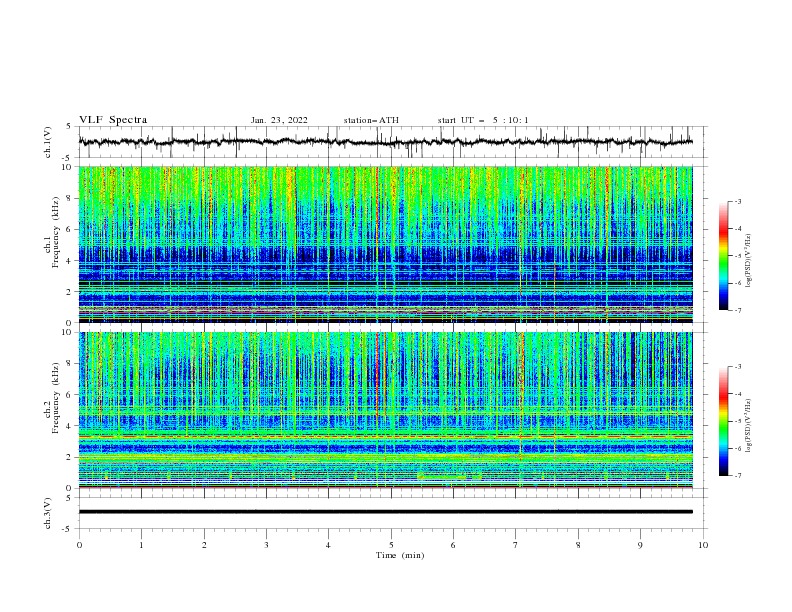792x612 pixels.
Task: Click the "-4" tick on ch.2 color bar
Action: click(x=737, y=394)
